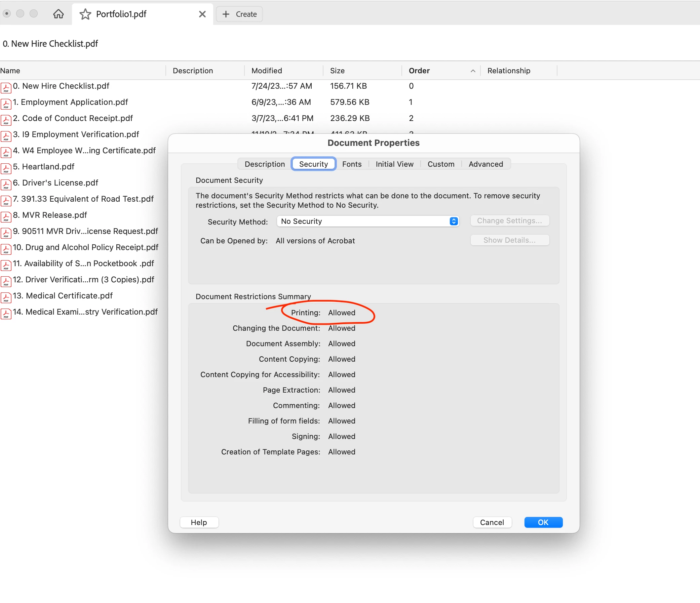700x603 pixels.
Task: Click PDF icon for New Hire Checklist
Action: pyautogui.click(x=6, y=87)
